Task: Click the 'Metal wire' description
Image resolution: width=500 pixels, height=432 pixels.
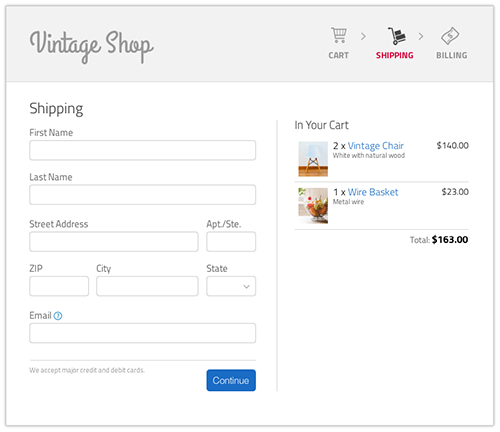Action: tap(348, 202)
